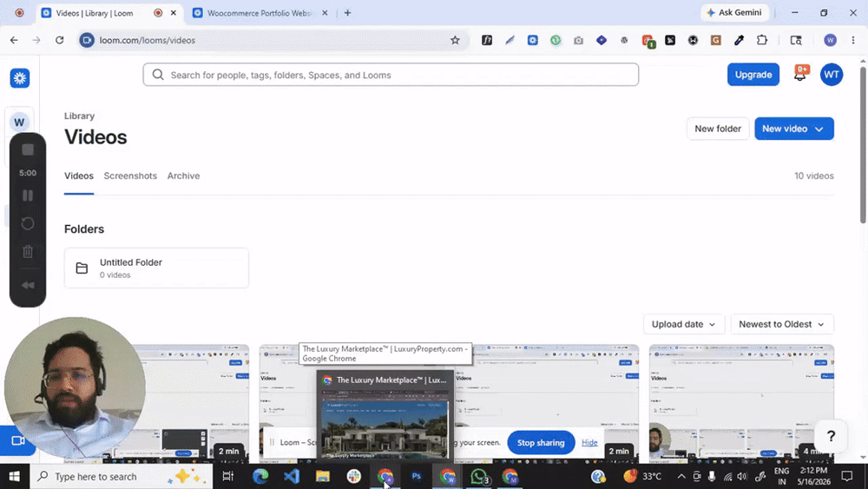Image resolution: width=868 pixels, height=489 pixels.
Task: Open Windows Start menu
Action: [x=15, y=476]
